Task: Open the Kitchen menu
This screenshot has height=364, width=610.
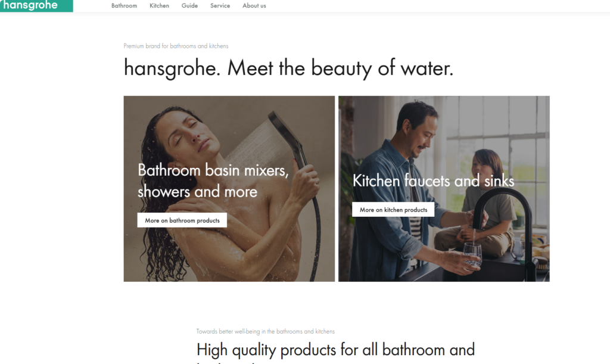Action: pyautogui.click(x=159, y=6)
